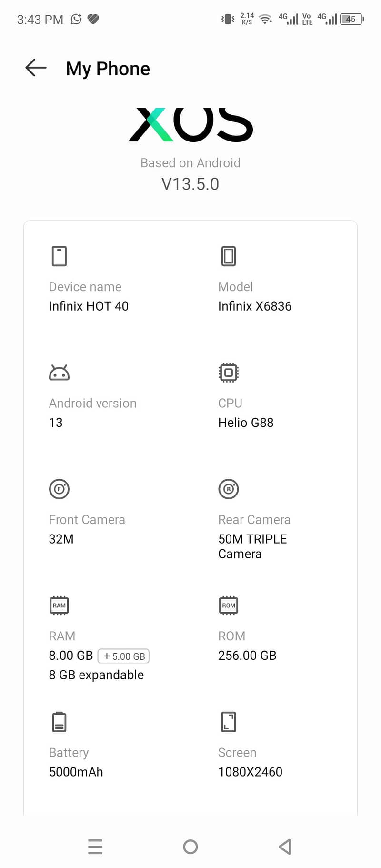Tap the Android version robot icon
The image size is (381, 868).
59,373
